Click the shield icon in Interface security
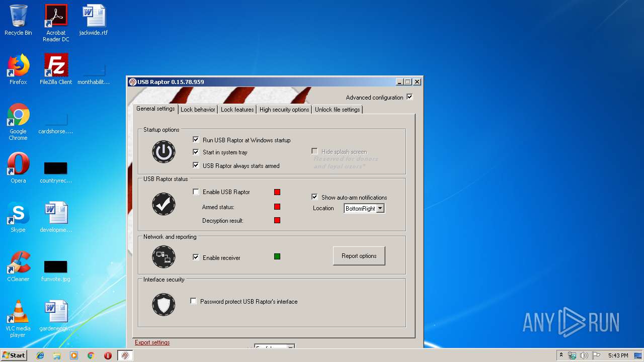Screen dimensions: 644x362 [x=164, y=304]
